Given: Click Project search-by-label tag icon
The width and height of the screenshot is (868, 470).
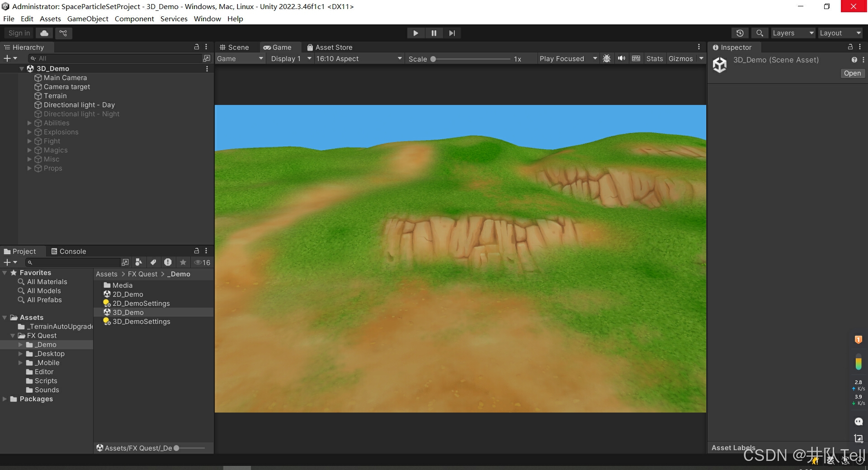Looking at the screenshot, I should coord(153,262).
